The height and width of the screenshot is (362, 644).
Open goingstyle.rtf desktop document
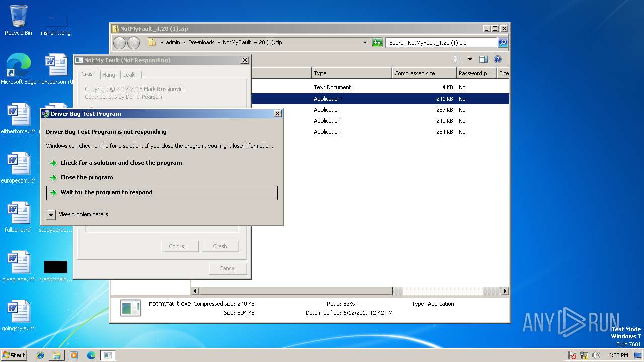18,316
